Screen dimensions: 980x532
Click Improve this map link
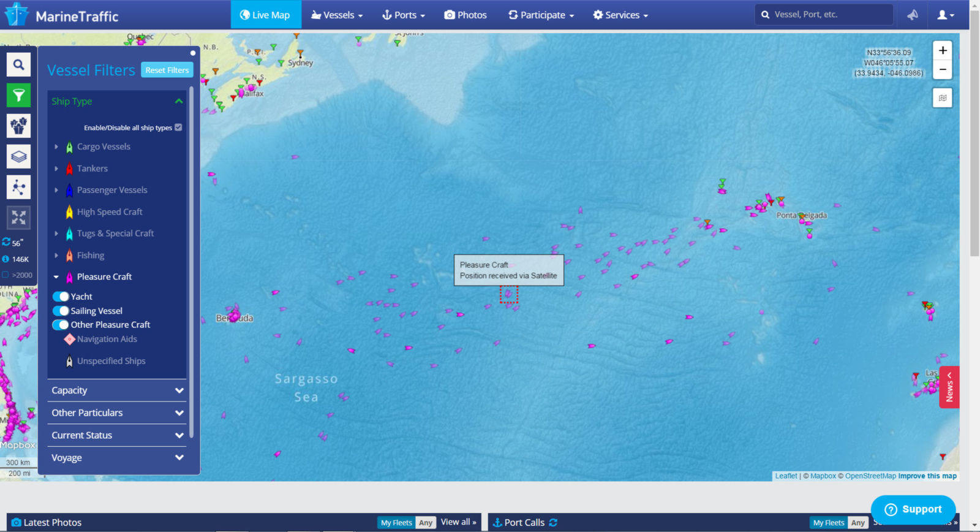pyautogui.click(x=927, y=476)
